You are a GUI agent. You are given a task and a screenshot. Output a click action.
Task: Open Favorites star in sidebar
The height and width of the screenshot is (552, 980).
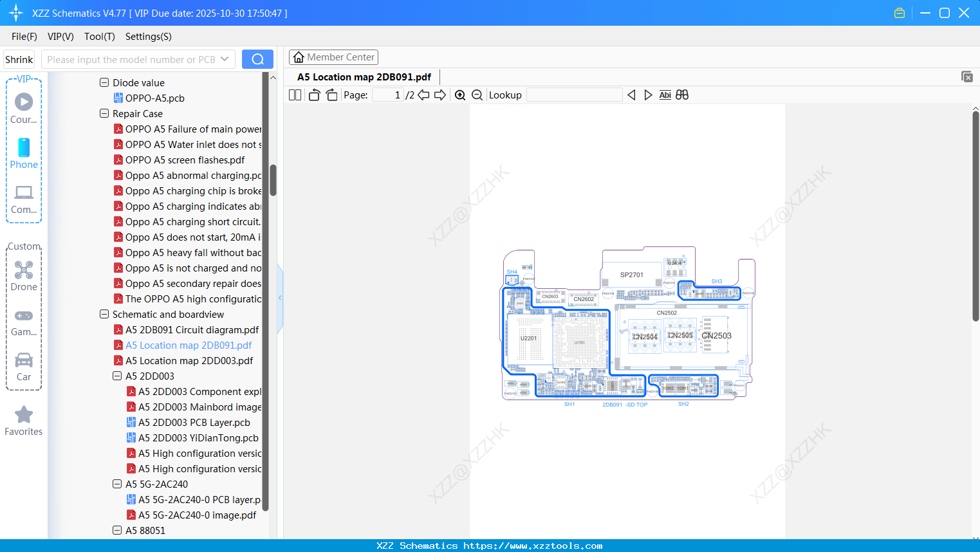pyautogui.click(x=24, y=421)
